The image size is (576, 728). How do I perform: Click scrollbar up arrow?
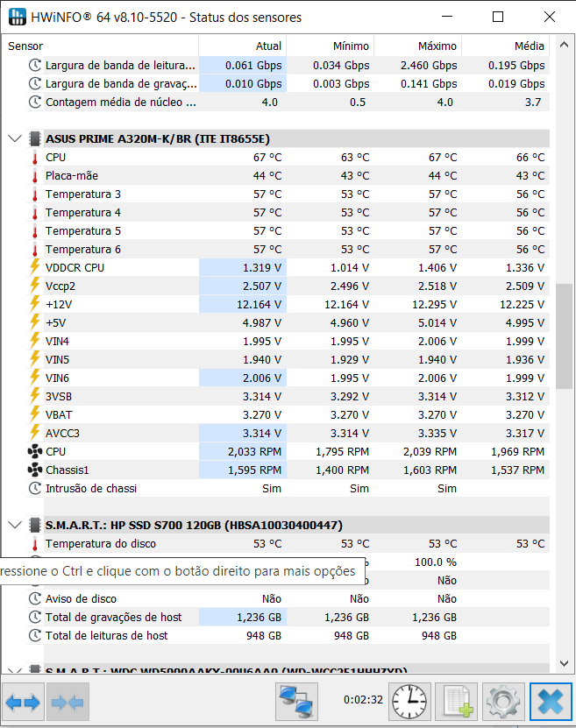pos(564,45)
